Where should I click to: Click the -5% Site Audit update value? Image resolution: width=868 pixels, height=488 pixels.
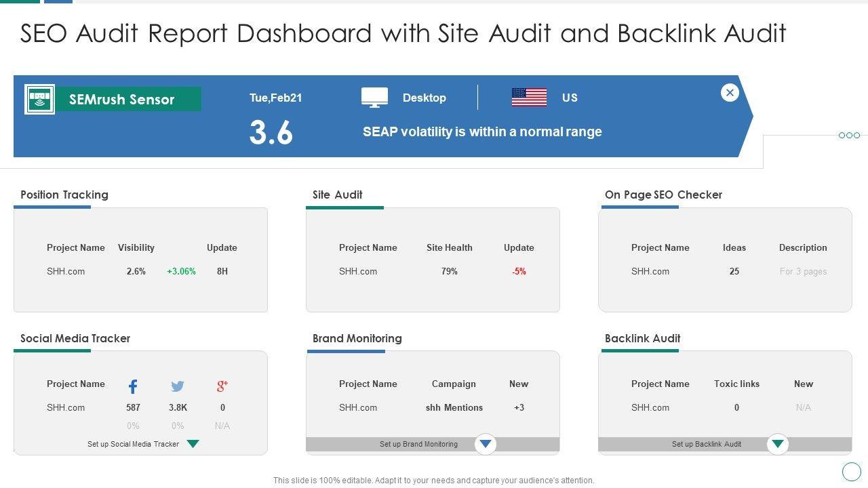[519, 271]
